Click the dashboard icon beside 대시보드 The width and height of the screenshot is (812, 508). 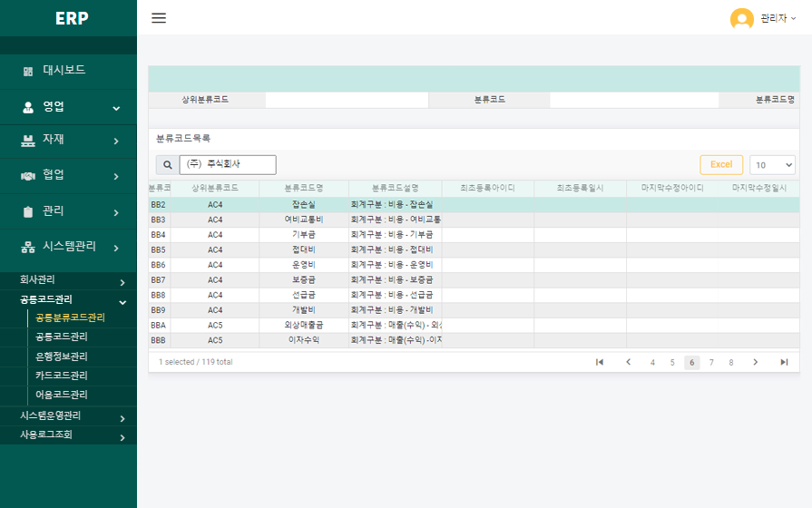click(28, 72)
